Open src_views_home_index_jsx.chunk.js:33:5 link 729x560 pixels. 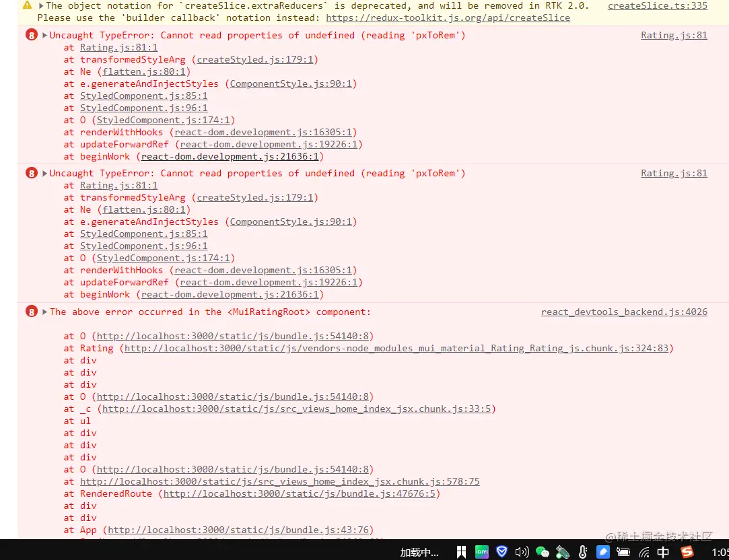pyautogui.click(x=296, y=409)
